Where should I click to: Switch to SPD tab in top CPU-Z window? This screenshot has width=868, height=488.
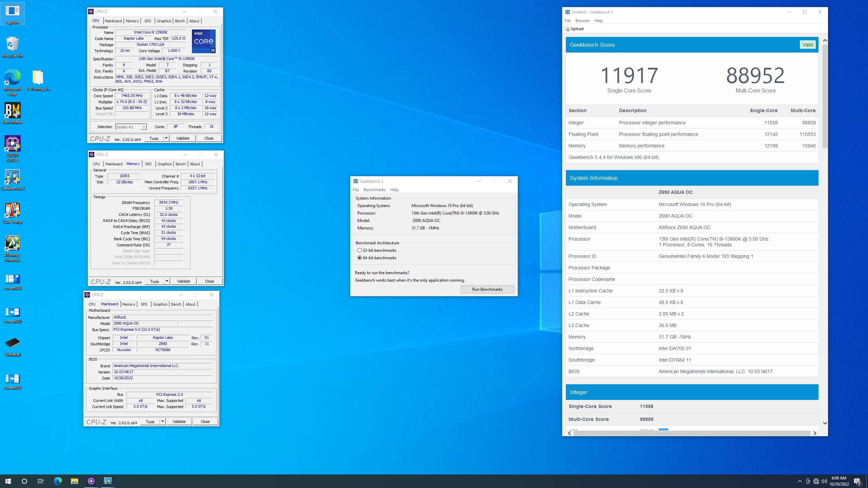point(148,21)
